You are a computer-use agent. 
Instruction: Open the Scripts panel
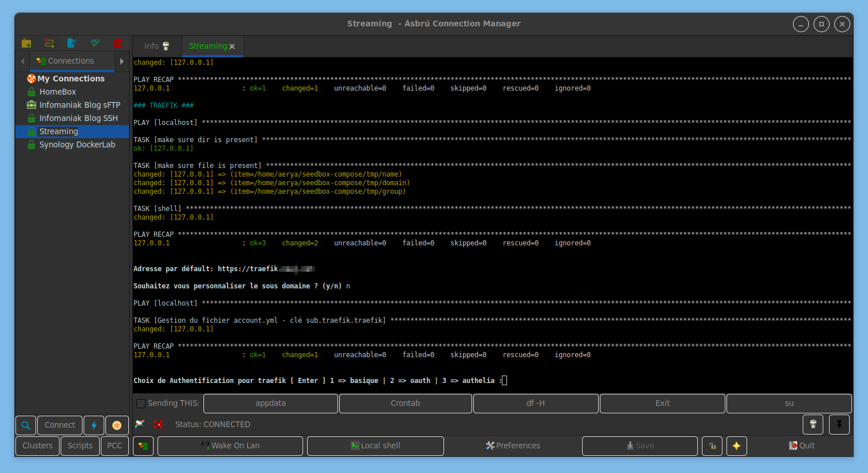[80, 446]
